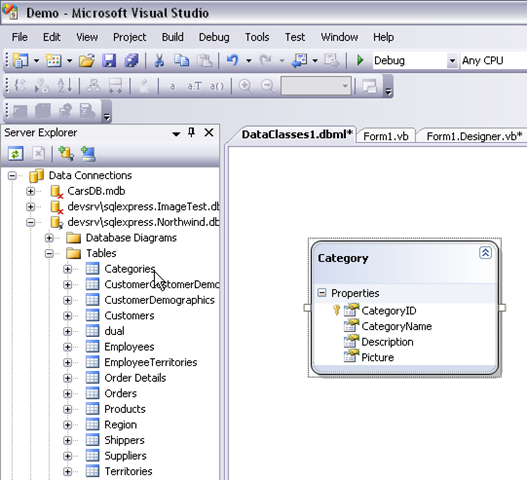
Task: Collapse the Data Connections node
Action: click(12, 175)
